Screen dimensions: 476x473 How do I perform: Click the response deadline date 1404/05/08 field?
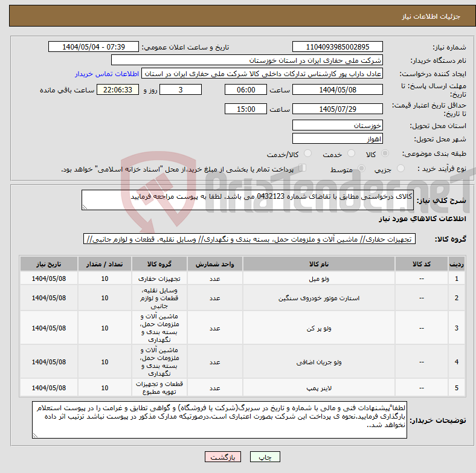pyautogui.click(x=337, y=90)
